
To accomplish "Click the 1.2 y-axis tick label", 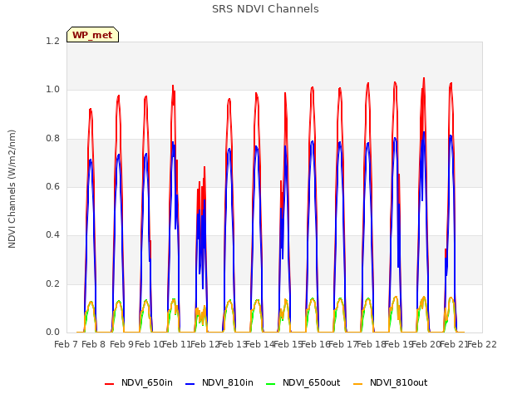I will [52, 41].
